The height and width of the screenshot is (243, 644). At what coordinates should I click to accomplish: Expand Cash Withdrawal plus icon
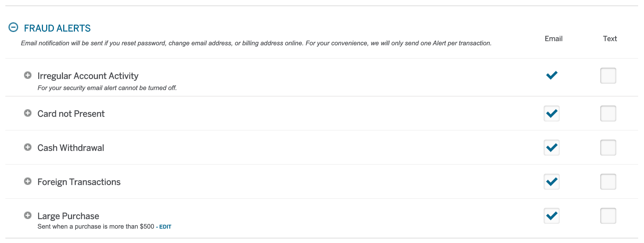tap(28, 147)
